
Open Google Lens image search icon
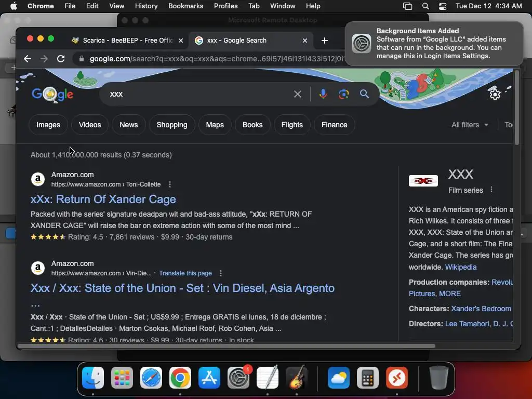[344, 94]
